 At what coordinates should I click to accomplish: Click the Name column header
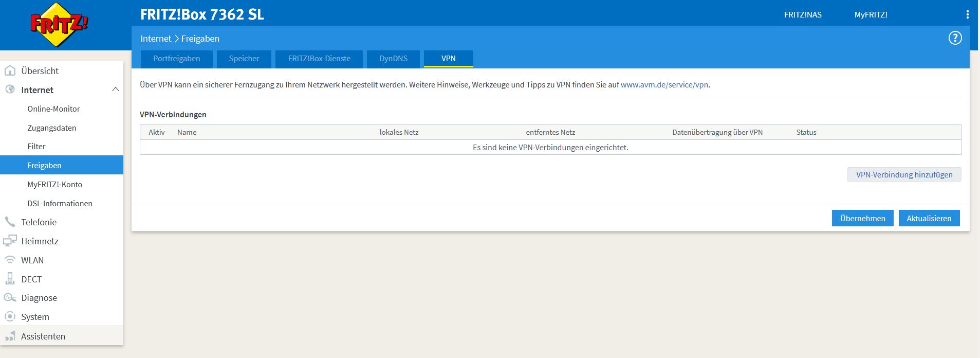pyautogui.click(x=187, y=132)
